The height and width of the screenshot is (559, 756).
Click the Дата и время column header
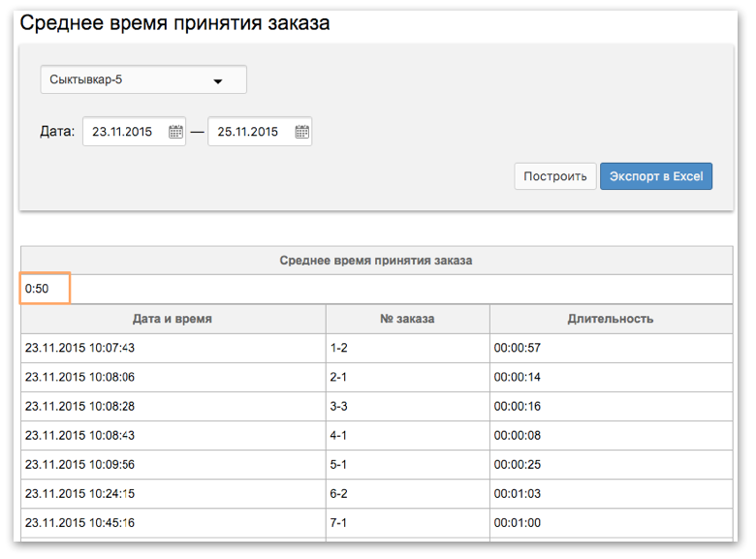point(173,319)
